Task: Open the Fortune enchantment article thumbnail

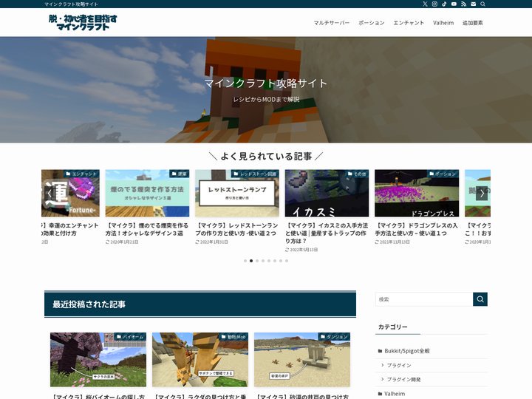Action: (71, 194)
